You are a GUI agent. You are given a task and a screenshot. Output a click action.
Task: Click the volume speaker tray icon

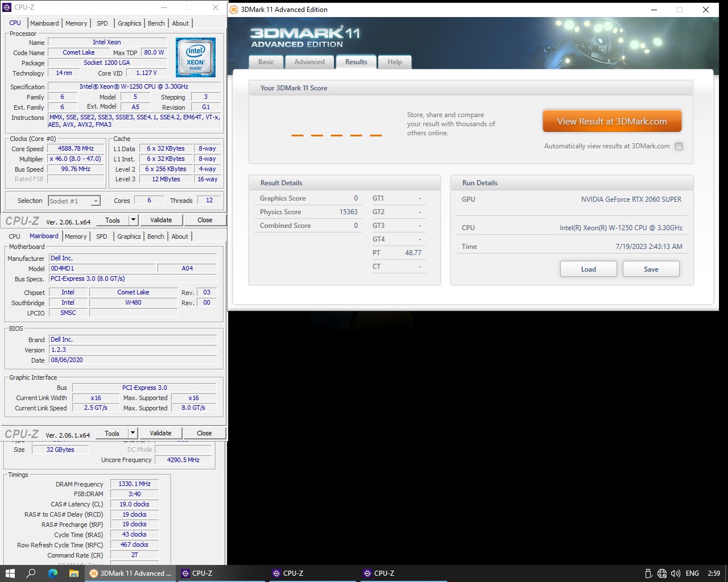[675, 573]
